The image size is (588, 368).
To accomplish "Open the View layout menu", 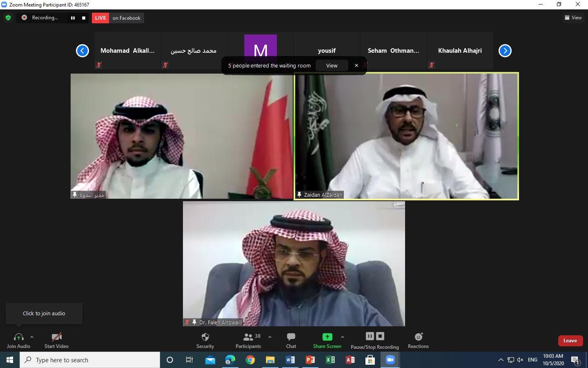I will tap(573, 18).
